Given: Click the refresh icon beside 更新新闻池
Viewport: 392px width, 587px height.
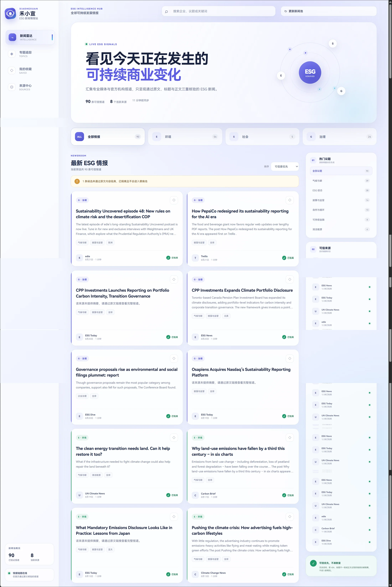Looking at the screenshot, I should [285, 11].
